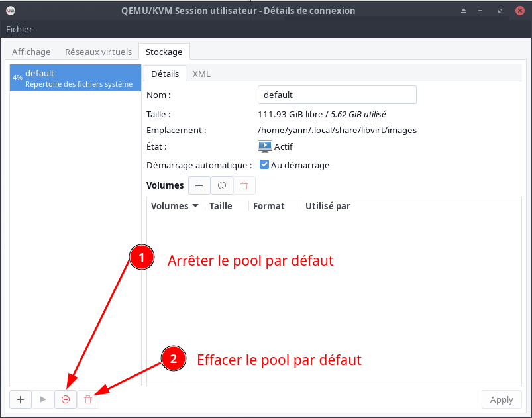Select the Détails tab

(165, 74)
